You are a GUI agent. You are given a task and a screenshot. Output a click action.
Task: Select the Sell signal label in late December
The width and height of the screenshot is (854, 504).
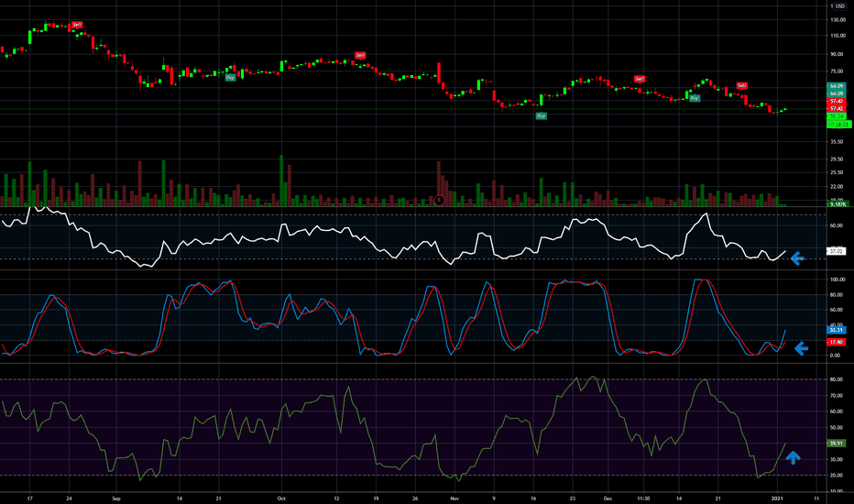(x=742, y=85)
